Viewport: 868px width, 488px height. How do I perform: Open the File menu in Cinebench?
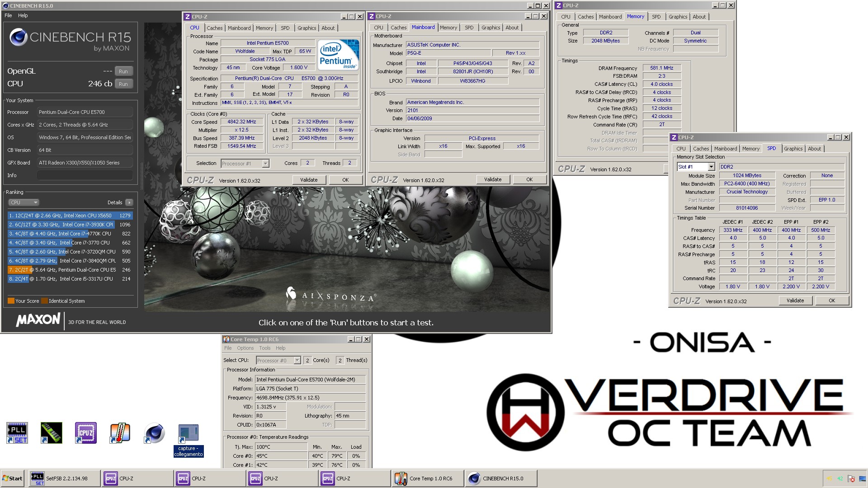click(8, 15)
